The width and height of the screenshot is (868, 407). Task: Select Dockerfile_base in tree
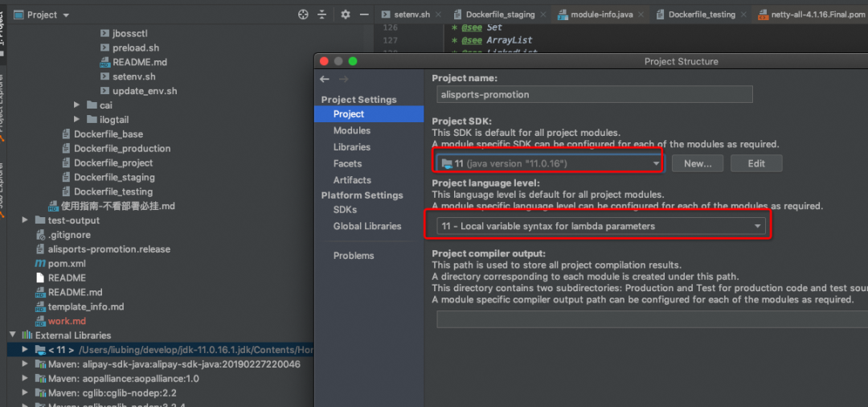(108, 134)
